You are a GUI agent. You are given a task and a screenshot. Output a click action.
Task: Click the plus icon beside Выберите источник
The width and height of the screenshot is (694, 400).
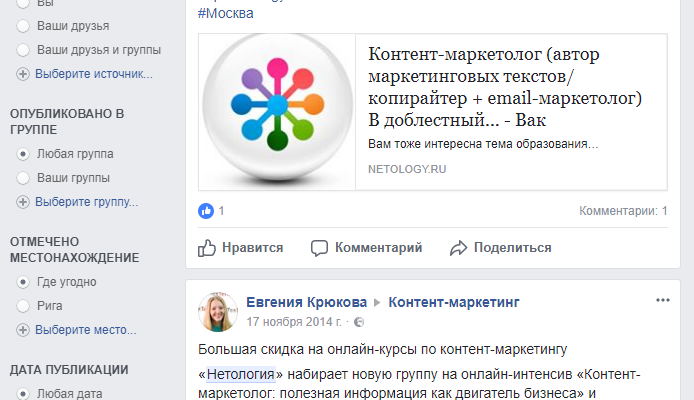coord(23,74)
